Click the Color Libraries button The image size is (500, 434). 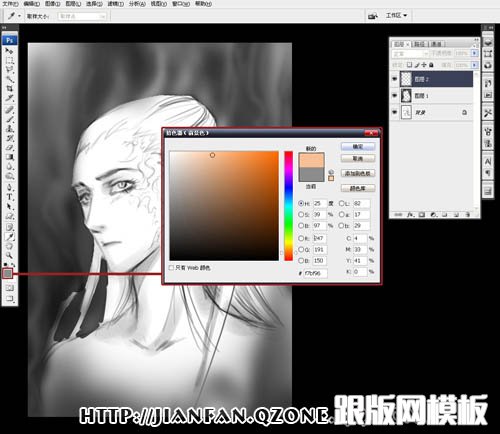358,188
